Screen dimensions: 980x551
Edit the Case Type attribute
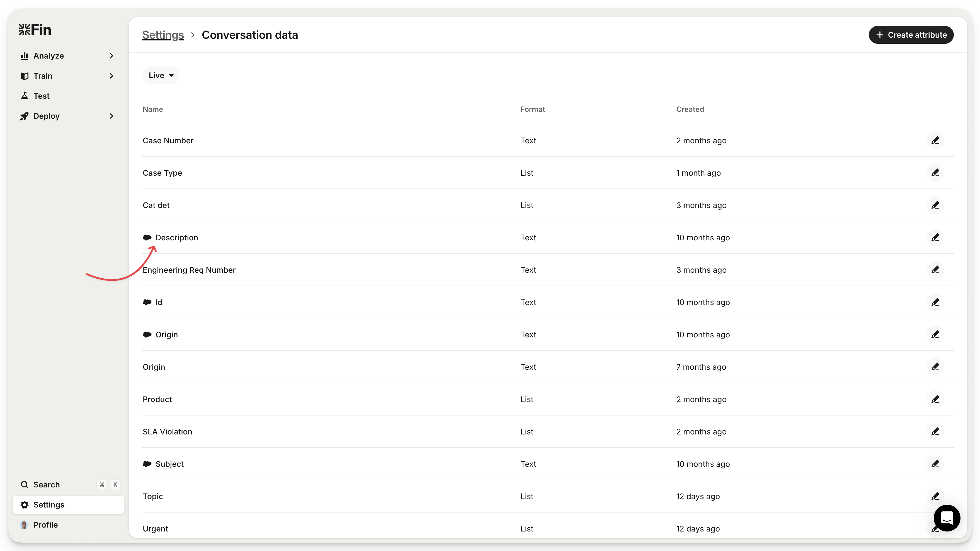935,173
